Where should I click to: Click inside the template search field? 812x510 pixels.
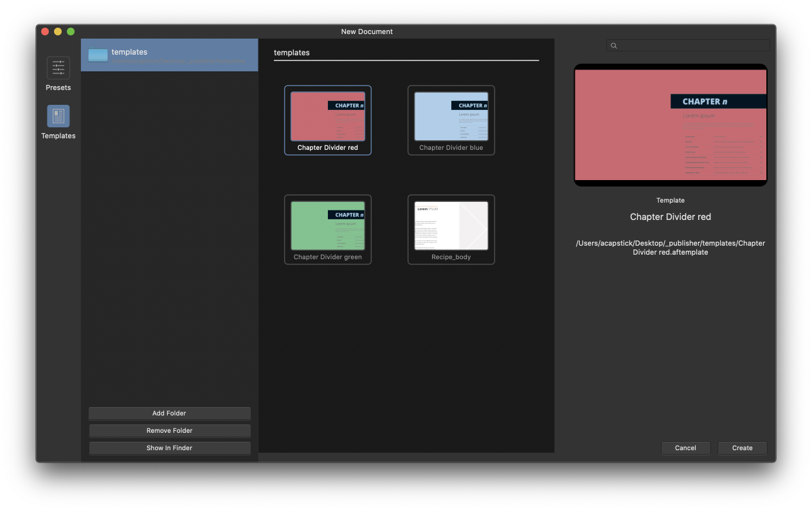pos(688,45)
